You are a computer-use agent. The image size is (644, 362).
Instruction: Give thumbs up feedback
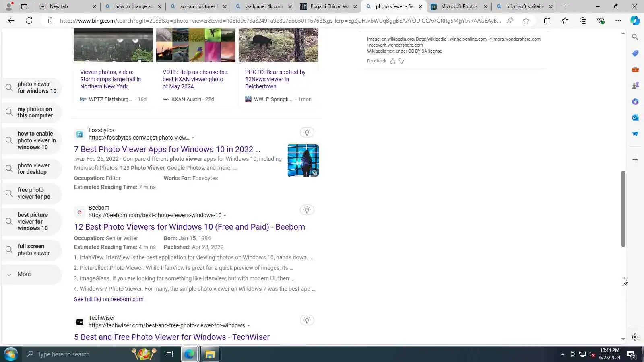pos(393,61)
